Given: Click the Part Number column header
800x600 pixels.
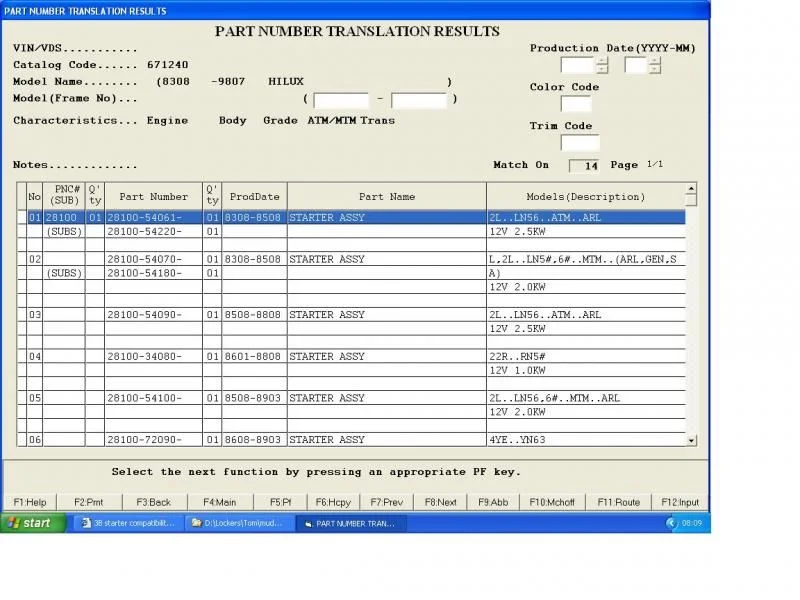Looking at the screenshot, I should coord(154,196).
